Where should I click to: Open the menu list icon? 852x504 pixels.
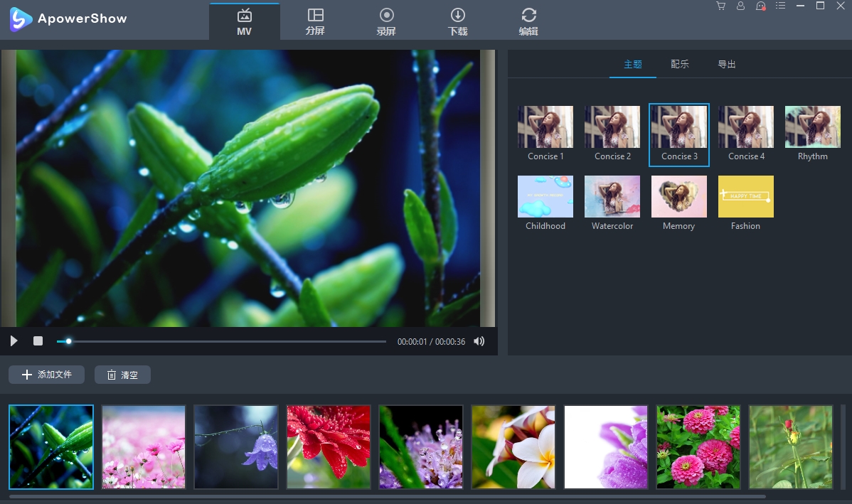click(780, 6)
